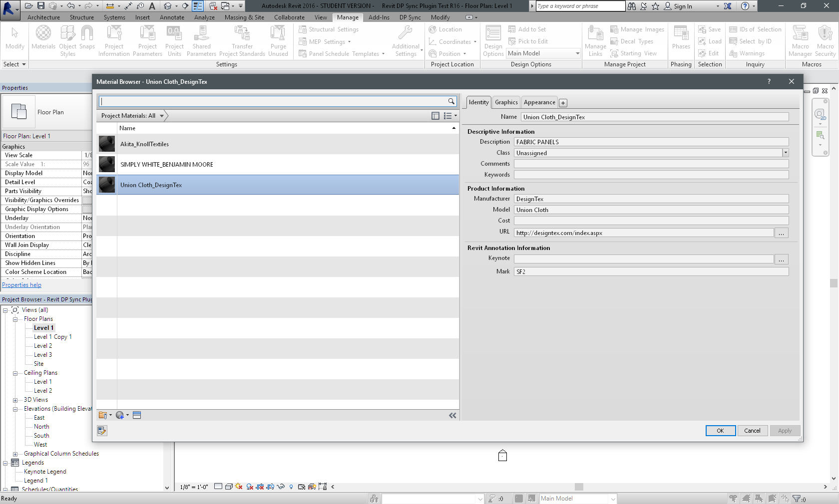Click the Properties help link
The width and height of the screenshot is (839, 504).
pos(21,285)
